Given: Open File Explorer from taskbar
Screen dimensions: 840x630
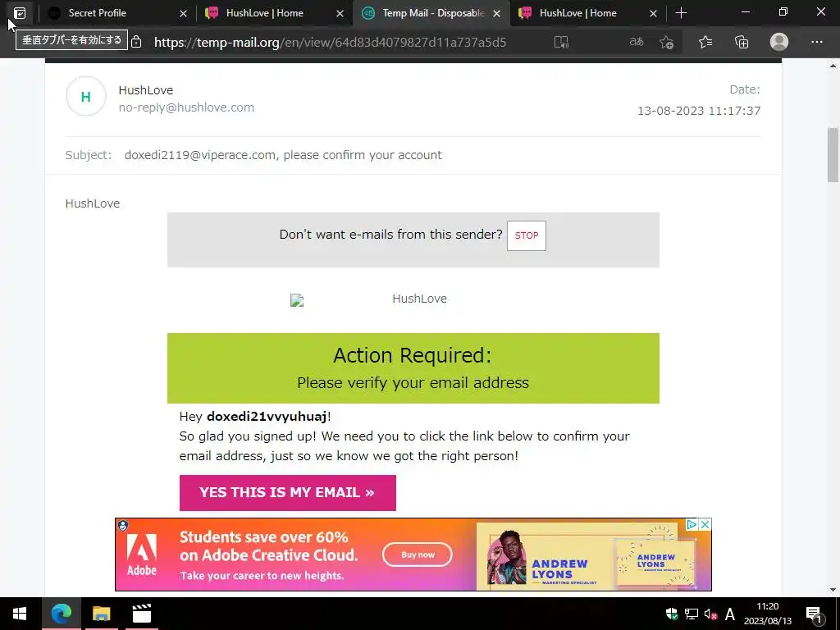Looking at the screenshot, I should point(101,614).
